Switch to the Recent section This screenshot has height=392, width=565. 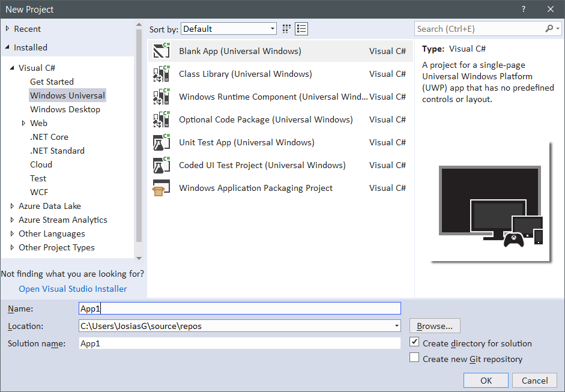click(26, 28)
